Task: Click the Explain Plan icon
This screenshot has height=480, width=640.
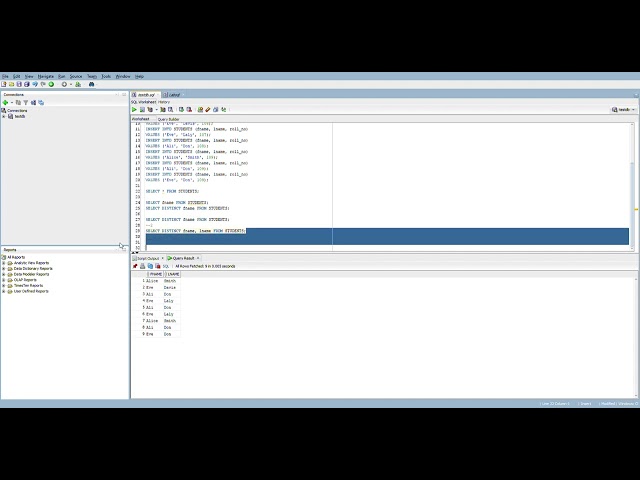Action: (x=150, y=109)
